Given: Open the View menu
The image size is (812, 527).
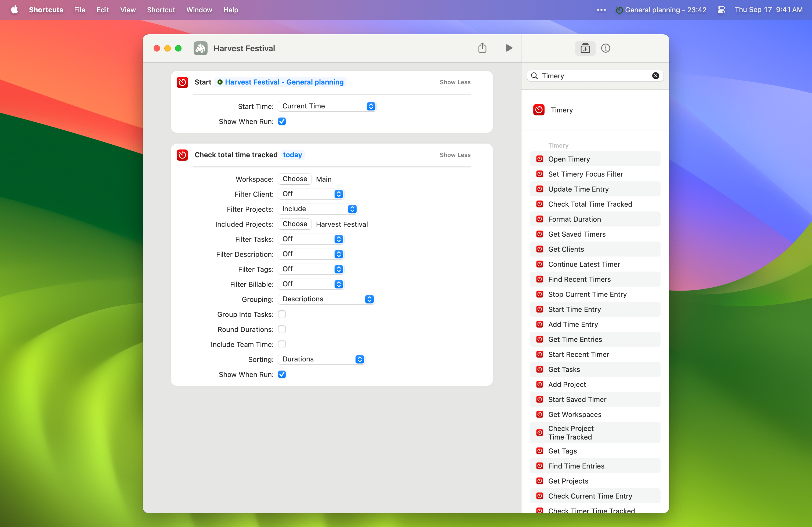Looking at the screenshot, I should [128, 10].
